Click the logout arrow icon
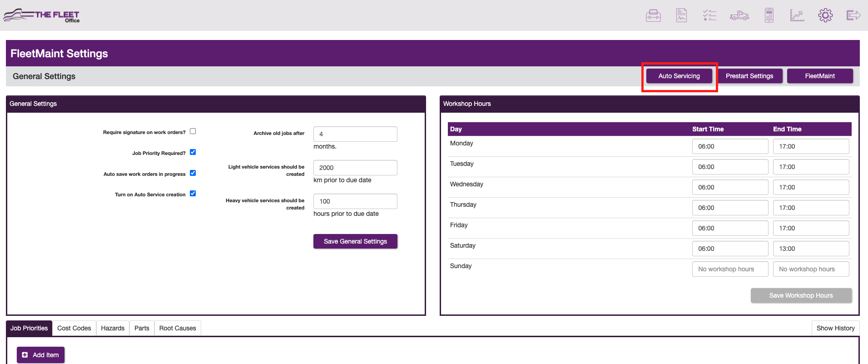Viewport: 868px width, 364px height. click(x=853, y=15)
